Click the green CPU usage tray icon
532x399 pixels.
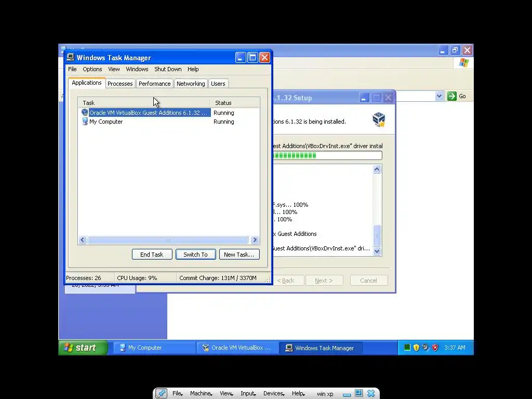(x=407, y=348)
